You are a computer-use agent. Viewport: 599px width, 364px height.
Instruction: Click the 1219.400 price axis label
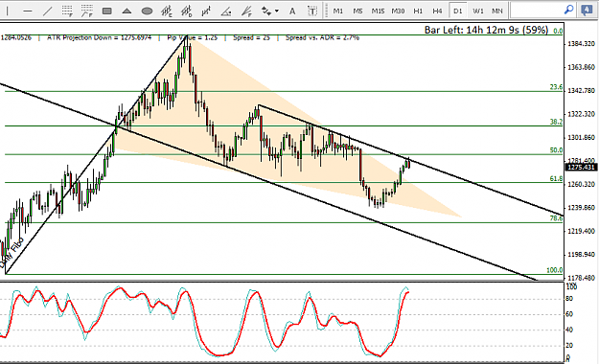point(582,231)
